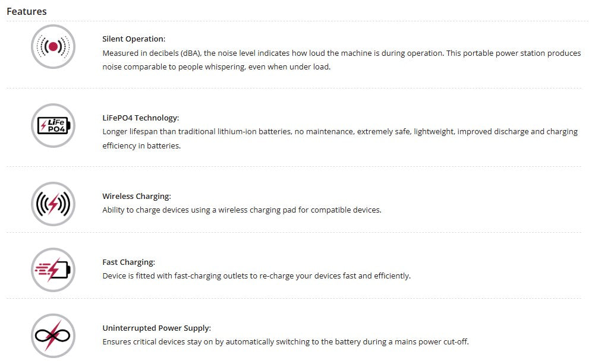The width and height of the screenshot is (589, 364).
Task: Select the Wireless Charging signal icon
Action: point(53,204)
